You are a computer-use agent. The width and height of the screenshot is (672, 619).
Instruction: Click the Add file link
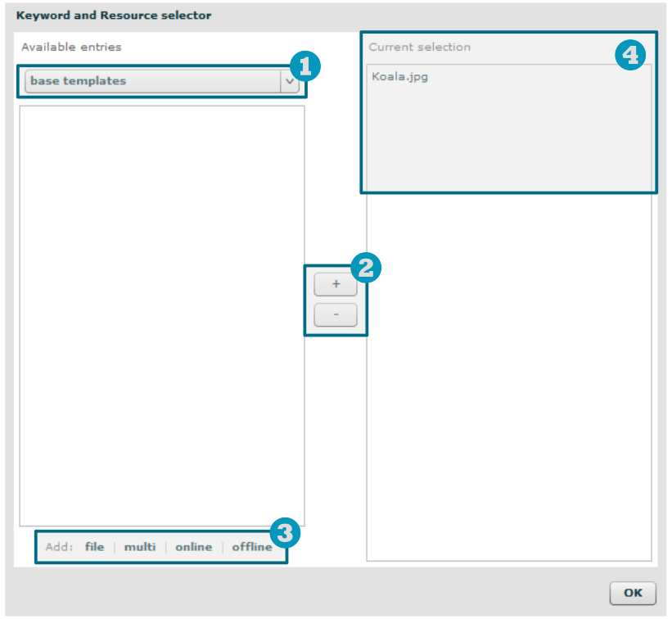pyautogui.click(x=94, y=547)
